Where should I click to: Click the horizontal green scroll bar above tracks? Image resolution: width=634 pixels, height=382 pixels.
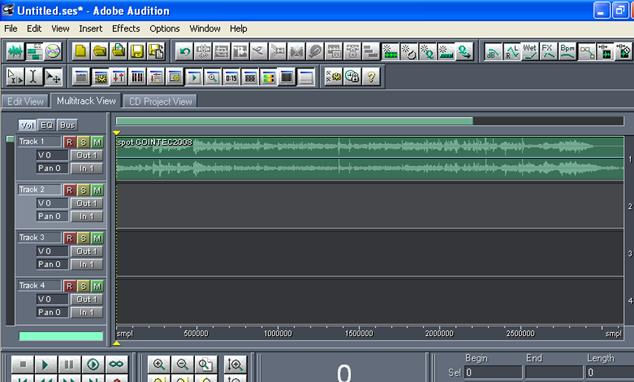point(294,121)
